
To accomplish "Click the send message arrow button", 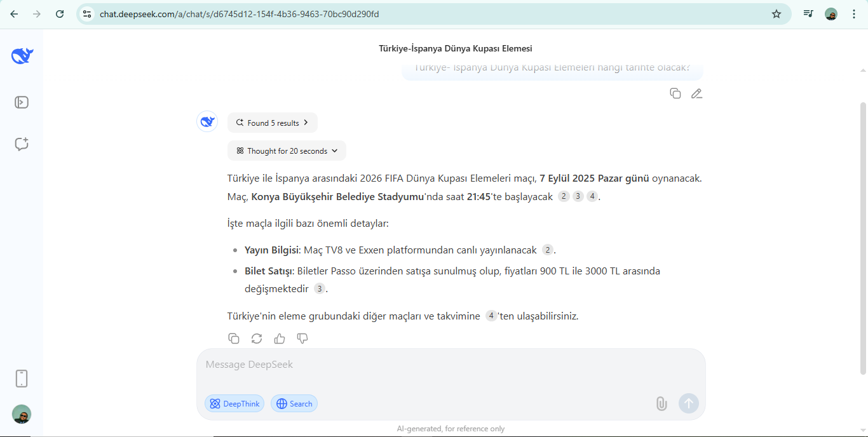I will tap(689, 403).
